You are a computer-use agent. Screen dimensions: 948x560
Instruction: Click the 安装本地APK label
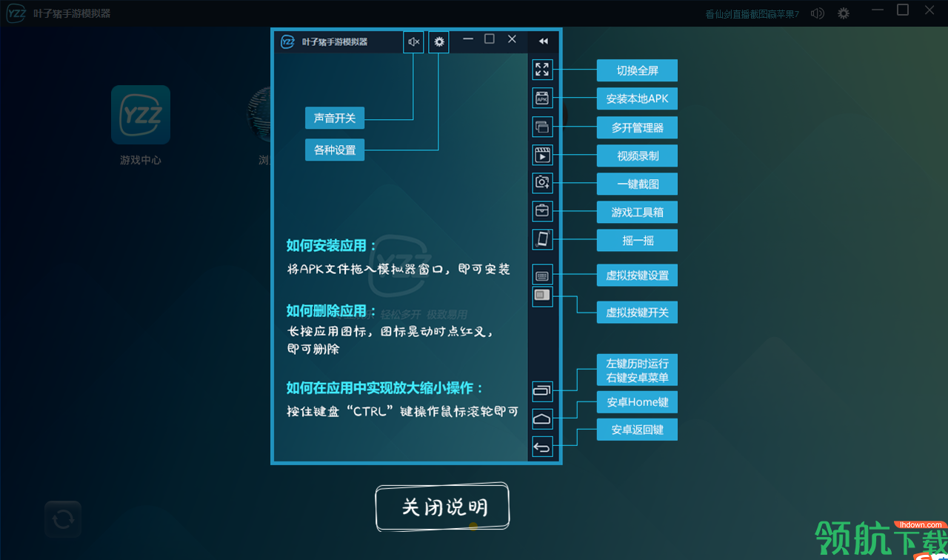(637, 99)
